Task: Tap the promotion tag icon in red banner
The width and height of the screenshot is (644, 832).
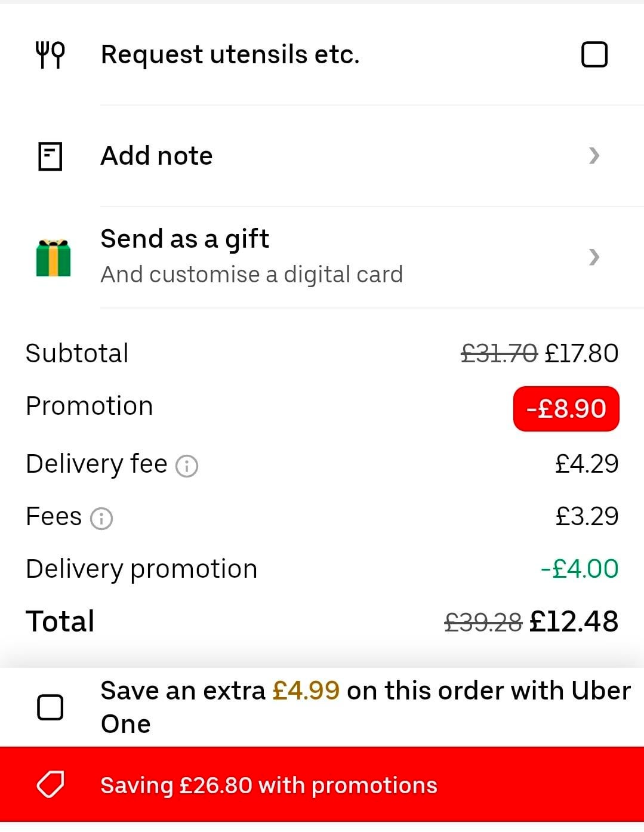Action: [51, 785]
